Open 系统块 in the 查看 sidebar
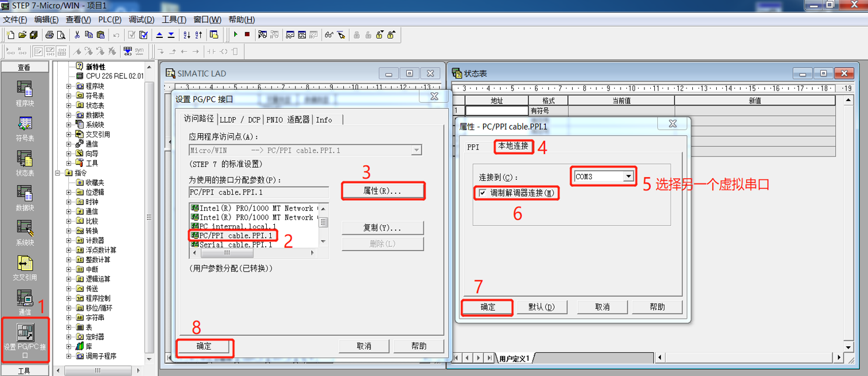868x376 pixels. (25, 233)
